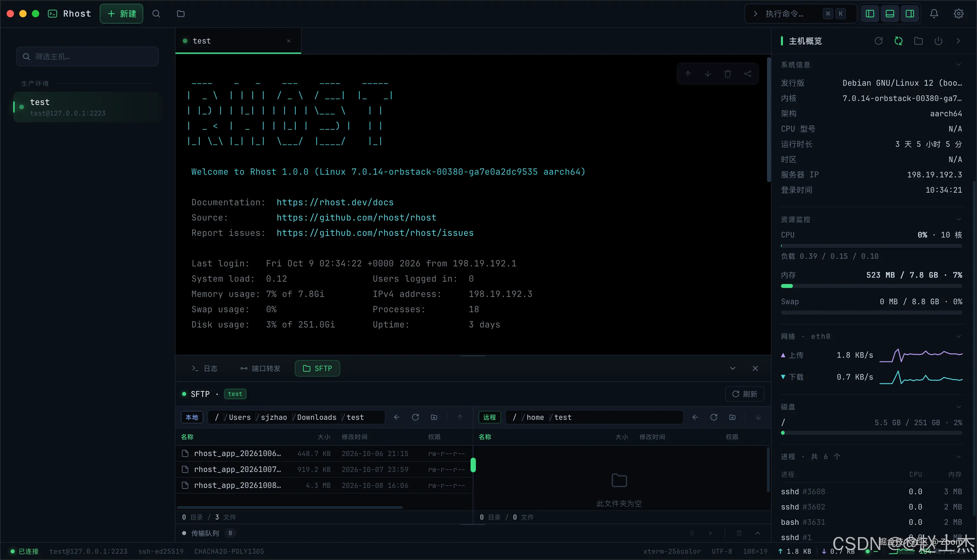The height and width of the screenshot is (560, 977).
Task: Open the notification bell
Action: (x=934, y=14)
